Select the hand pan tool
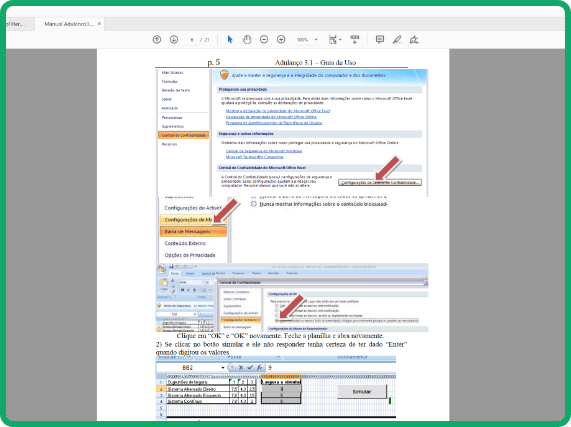 tap(247, 39)
